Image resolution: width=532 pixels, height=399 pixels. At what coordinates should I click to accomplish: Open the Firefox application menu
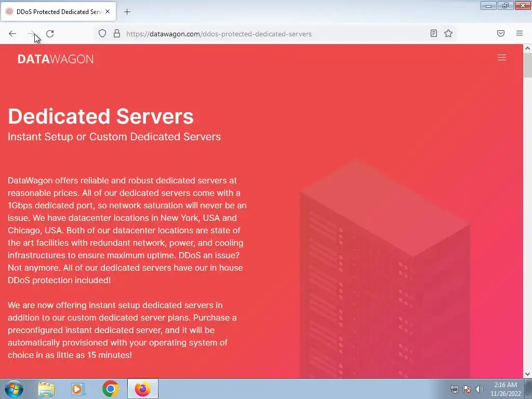(520, 33)
